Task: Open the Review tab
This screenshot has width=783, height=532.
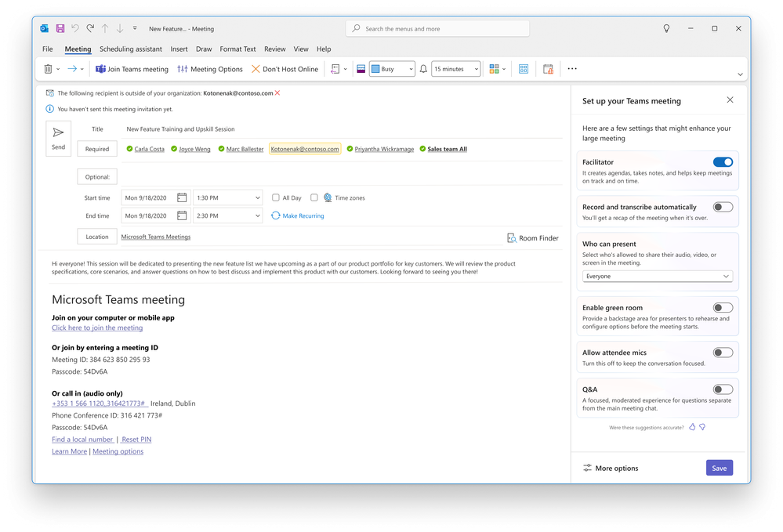Action: tap(274, 49)
